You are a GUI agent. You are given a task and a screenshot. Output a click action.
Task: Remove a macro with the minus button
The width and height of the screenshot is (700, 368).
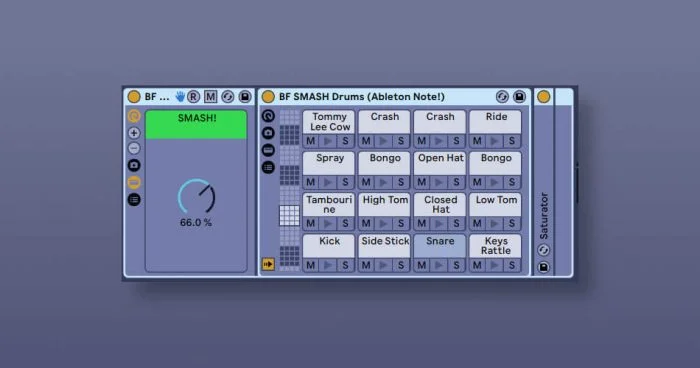pos(134,148)
